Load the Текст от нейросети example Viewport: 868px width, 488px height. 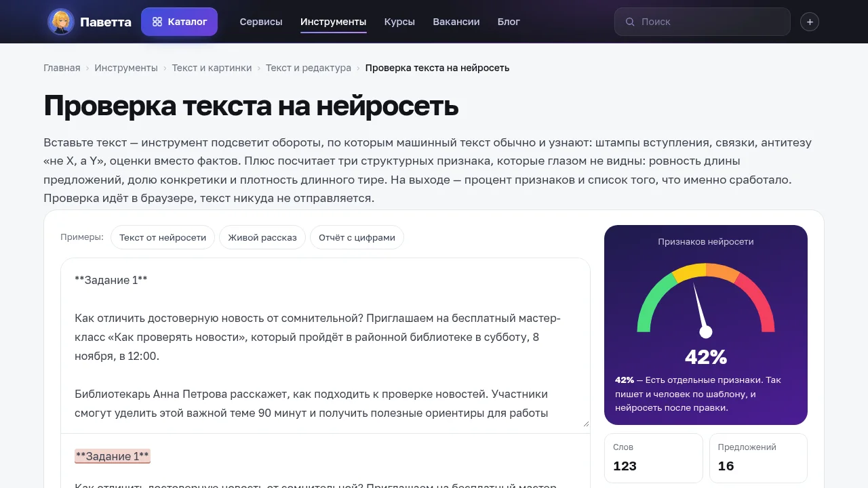pos(163,238)
